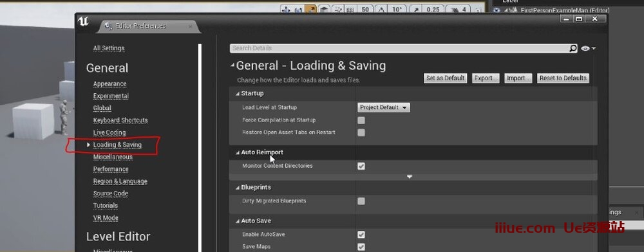Toggle scale snap arrow icon beside 0.25
The width and height of the screenshot is (644, 252).
coord(415,10)
